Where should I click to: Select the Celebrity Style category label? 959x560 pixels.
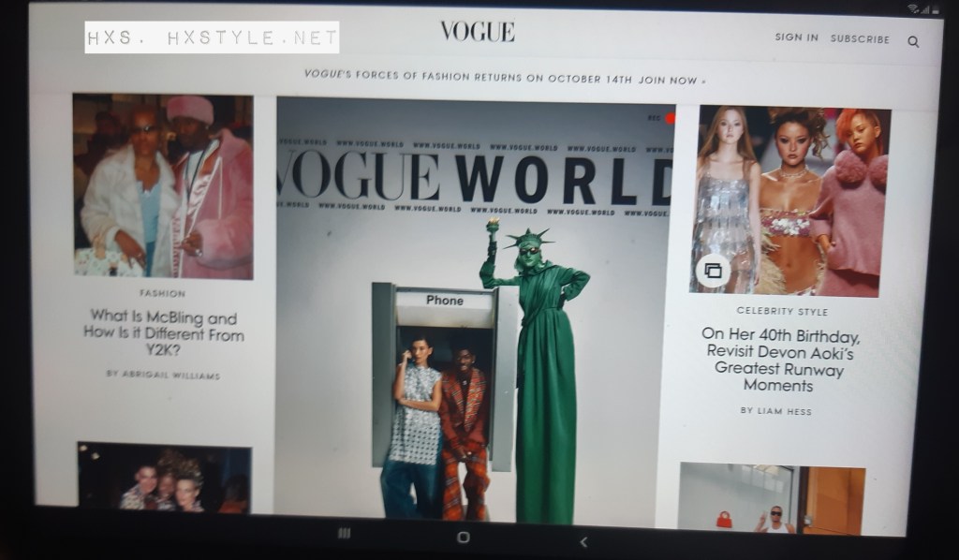(782, 311)
